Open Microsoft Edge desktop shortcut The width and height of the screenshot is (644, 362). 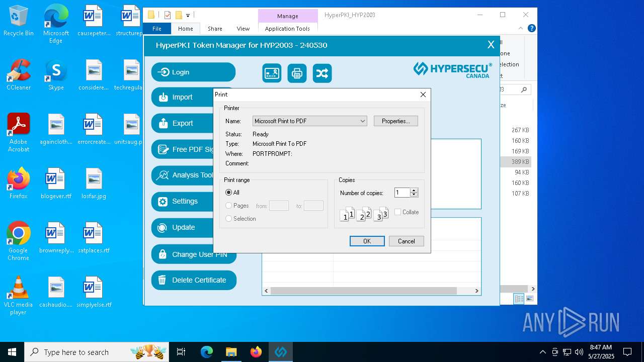pos(56,24)
